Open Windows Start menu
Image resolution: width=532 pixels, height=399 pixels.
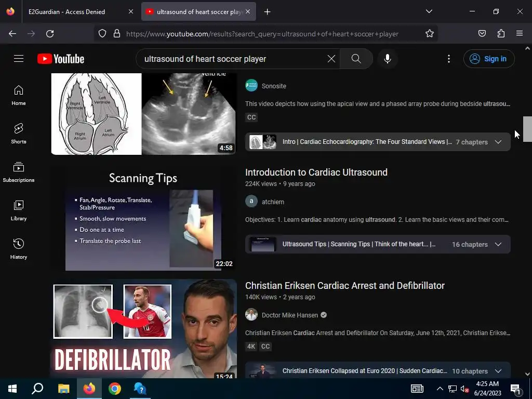(x=12, y=389)
